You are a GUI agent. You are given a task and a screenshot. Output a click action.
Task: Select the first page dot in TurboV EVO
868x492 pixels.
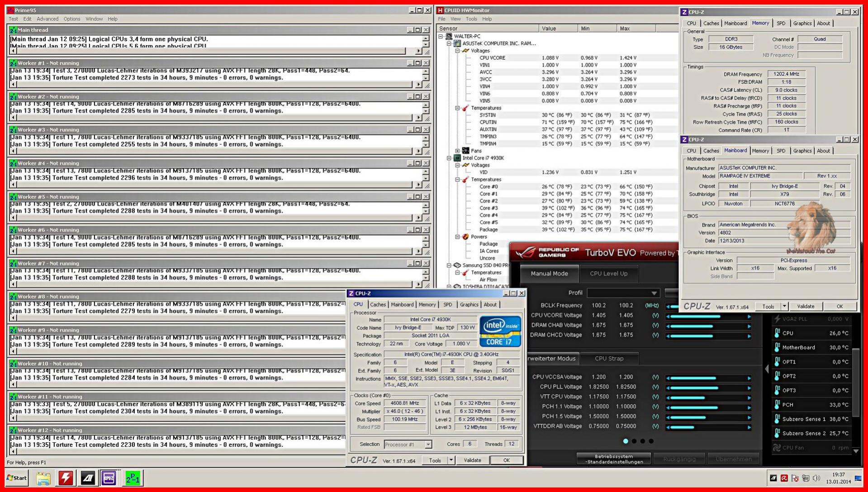coord(626,441)
